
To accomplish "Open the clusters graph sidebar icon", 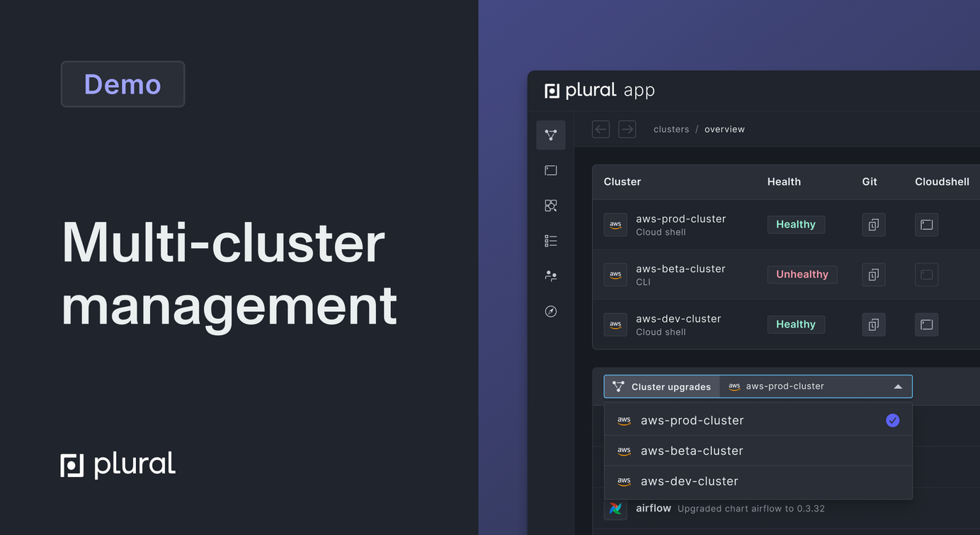I will point(551,135).
